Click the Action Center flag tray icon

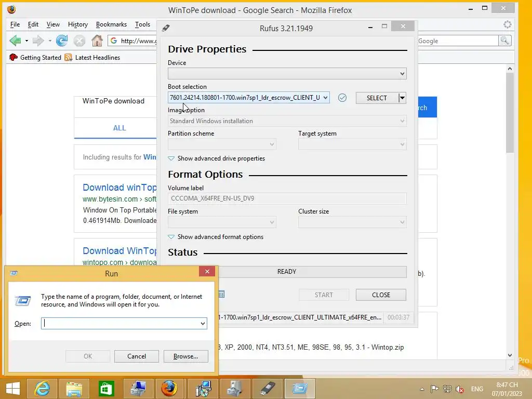click(434, 389)
